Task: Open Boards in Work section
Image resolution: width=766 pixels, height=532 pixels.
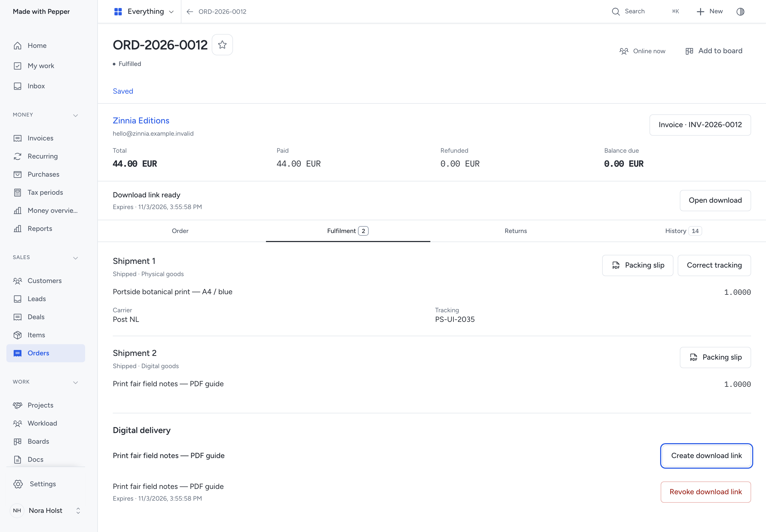Action: (x=46, y=441)
